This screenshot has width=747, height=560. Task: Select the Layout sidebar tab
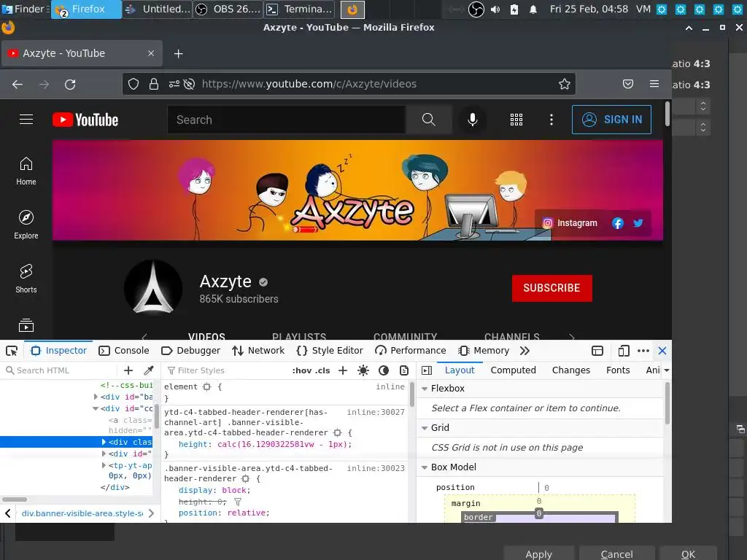460,370
